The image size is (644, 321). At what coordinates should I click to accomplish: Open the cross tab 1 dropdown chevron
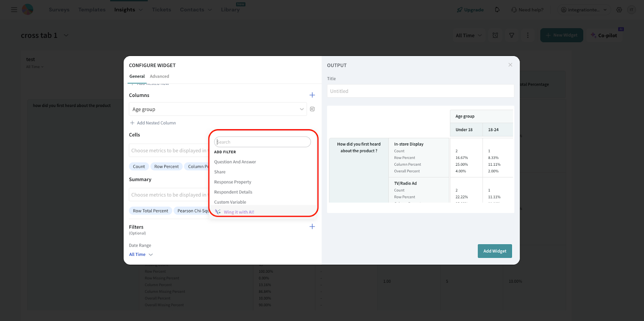[x=66, y=35]
